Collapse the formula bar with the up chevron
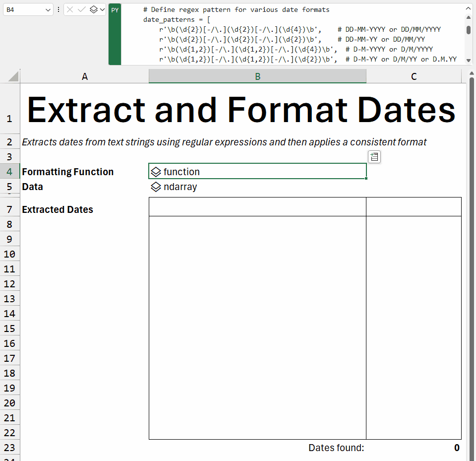The height and width of the screenshot is (461, 476). click(x=469, y=7)
